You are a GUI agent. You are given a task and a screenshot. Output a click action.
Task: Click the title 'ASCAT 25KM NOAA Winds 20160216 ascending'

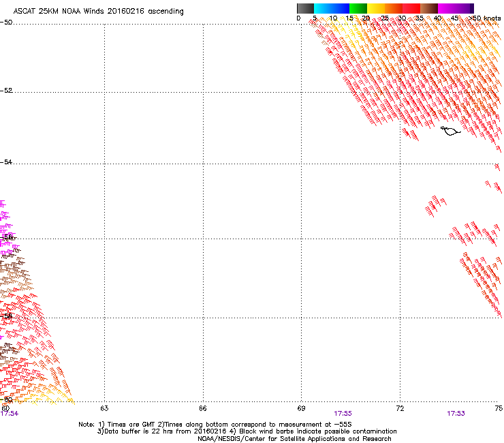click(x=98, y=12)
